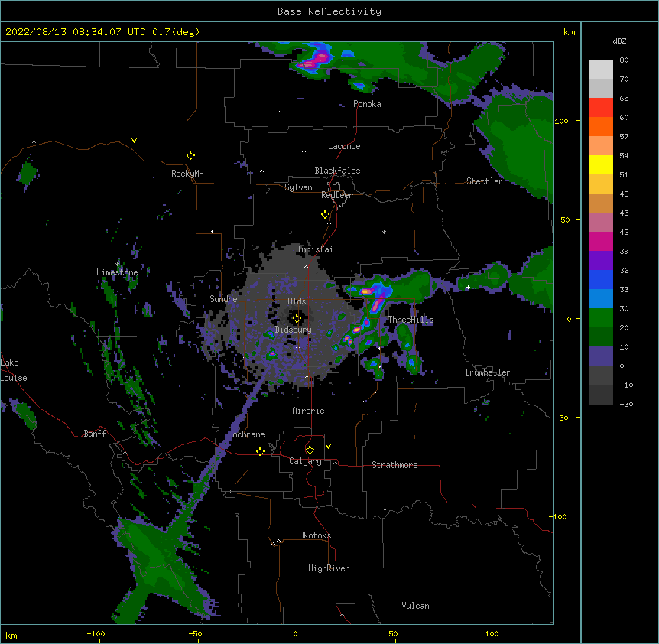The image size is (659, 644).
Task: Select the Banff label
Action: pos(95,434)
